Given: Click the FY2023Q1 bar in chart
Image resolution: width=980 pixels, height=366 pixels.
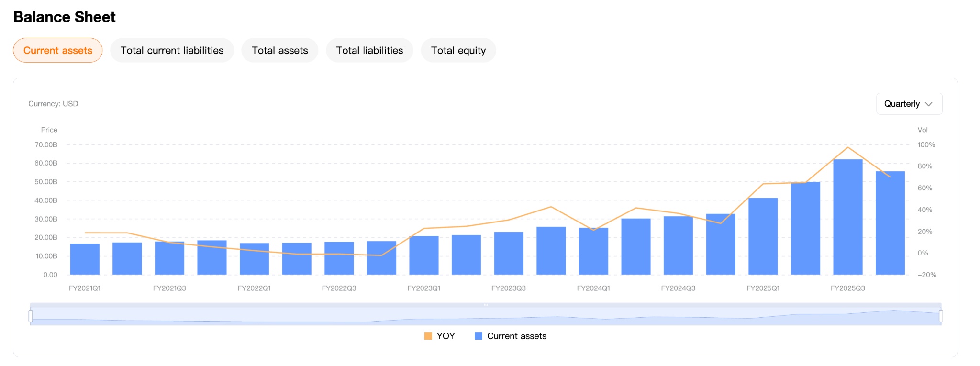Looking at the screenshot, I should 424,255.
